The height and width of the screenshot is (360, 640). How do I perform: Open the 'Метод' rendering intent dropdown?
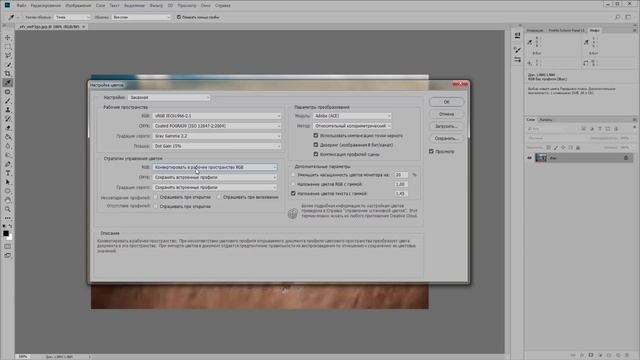(352, 126)
